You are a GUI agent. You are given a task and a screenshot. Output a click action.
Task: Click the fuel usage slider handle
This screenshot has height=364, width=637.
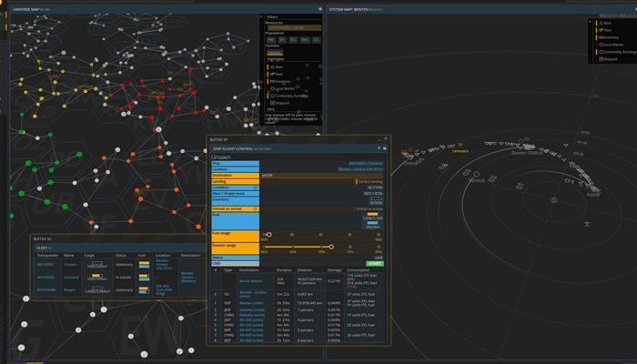[268, 235]
